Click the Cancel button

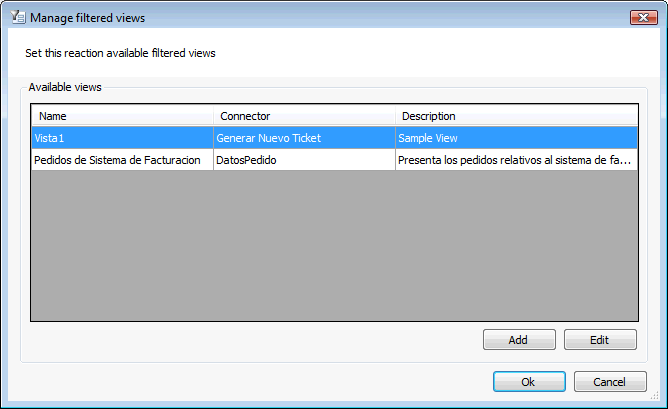[x=610, y=381]
